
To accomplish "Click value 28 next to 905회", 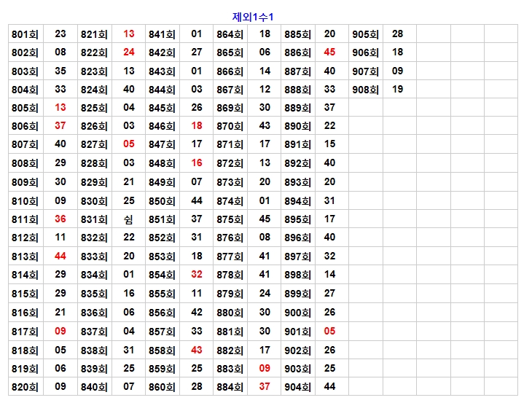I will 398,34.
